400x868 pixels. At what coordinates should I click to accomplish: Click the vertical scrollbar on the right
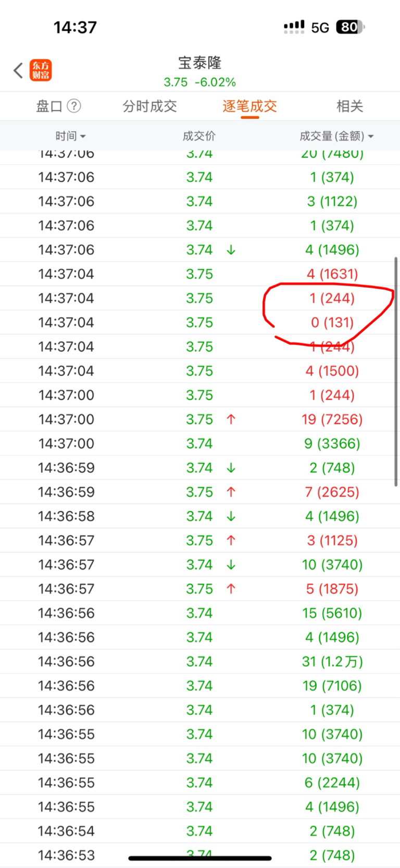point(396,371)
